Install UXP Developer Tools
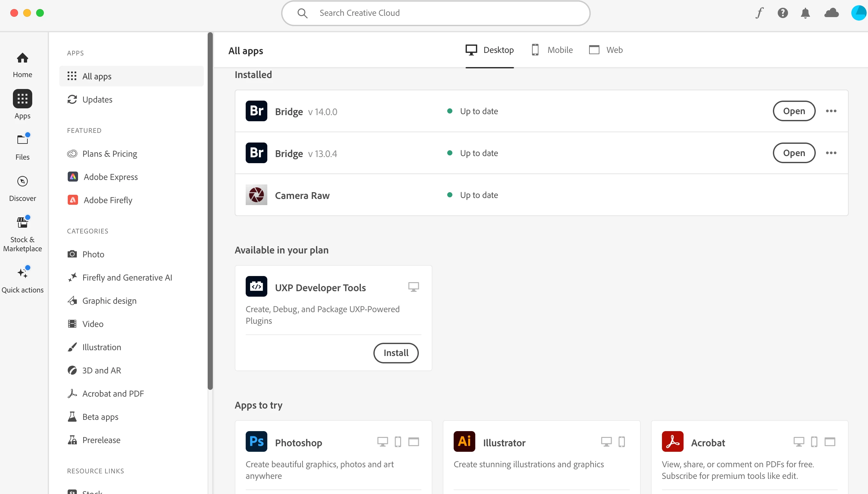This screenshot has height=494, width=868. (396, 353)
